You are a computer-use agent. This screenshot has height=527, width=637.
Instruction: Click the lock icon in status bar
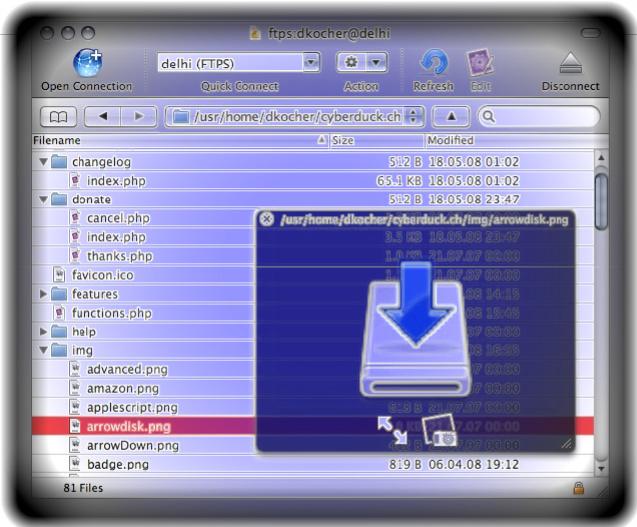[578, 487]
